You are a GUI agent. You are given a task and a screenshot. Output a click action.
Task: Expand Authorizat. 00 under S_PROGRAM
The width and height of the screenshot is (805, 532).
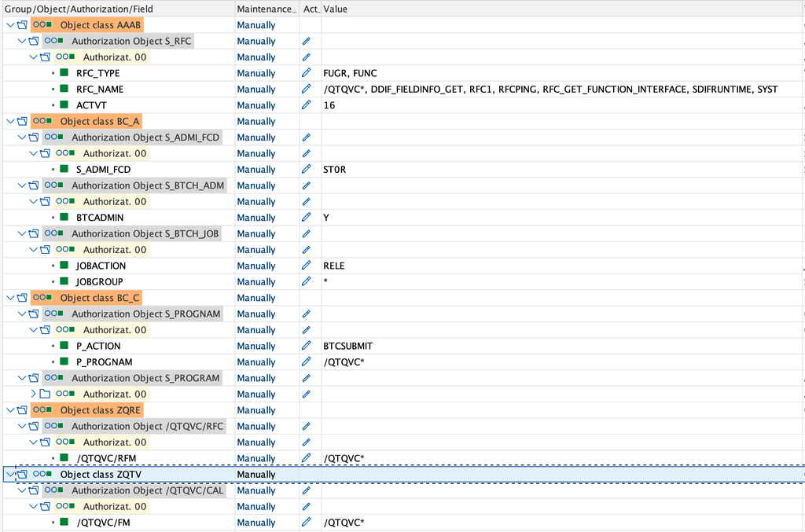click(x=33, y=394)
